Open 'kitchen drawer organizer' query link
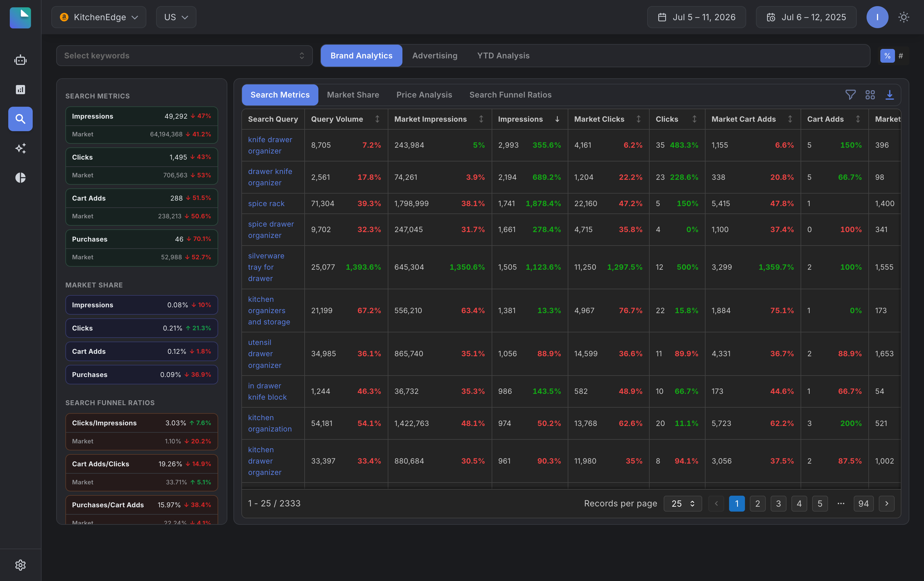924x581 pixels. (x=265, y=461)
